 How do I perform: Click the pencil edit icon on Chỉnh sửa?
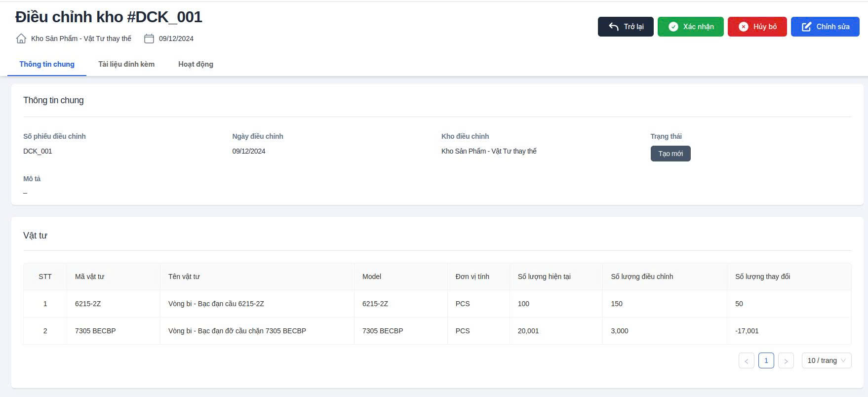pyautogui.click(x=806, y=27)
